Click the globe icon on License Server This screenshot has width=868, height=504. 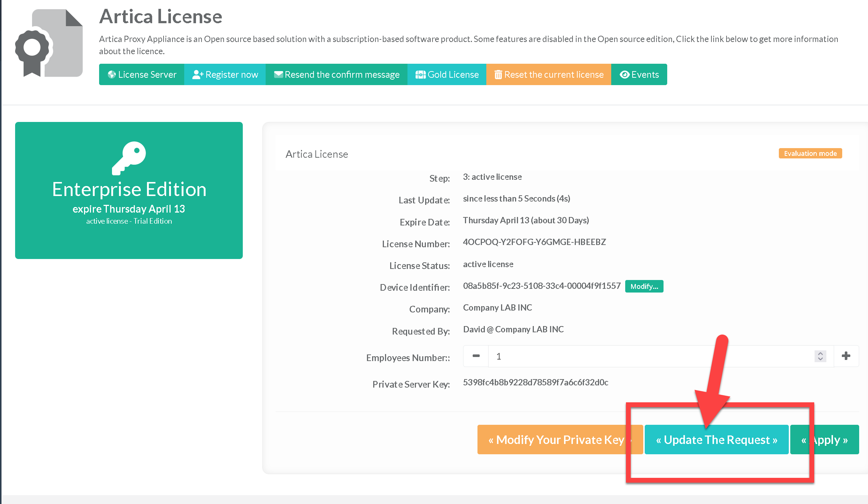112,74
